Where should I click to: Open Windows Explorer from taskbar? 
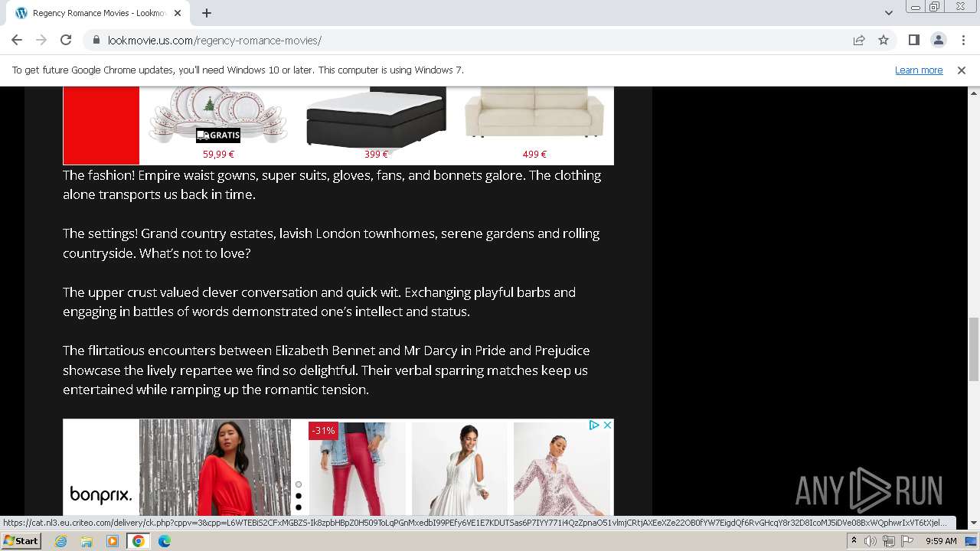pyautogui.click(x=87, y=541)
